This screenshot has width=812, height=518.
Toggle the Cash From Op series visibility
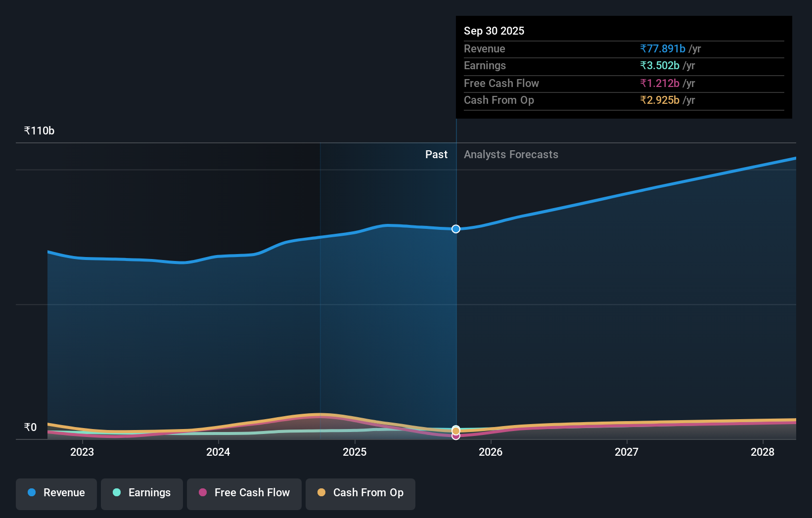360,494
